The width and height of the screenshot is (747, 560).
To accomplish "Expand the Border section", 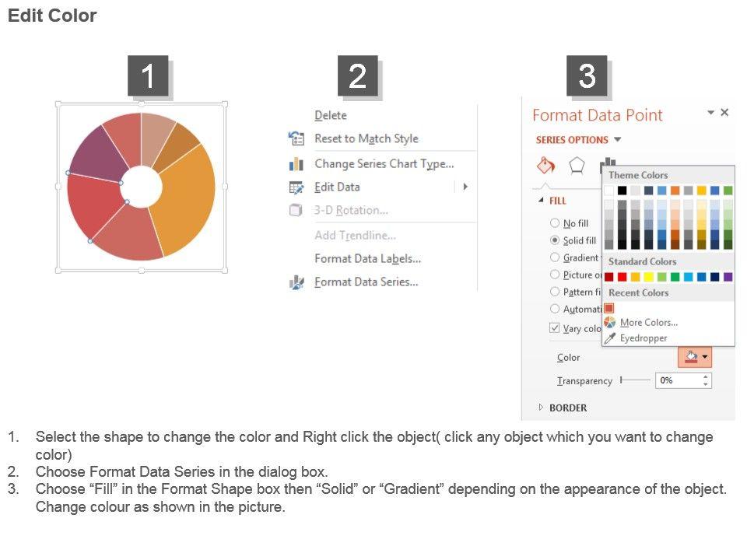I will pos(539,408).
